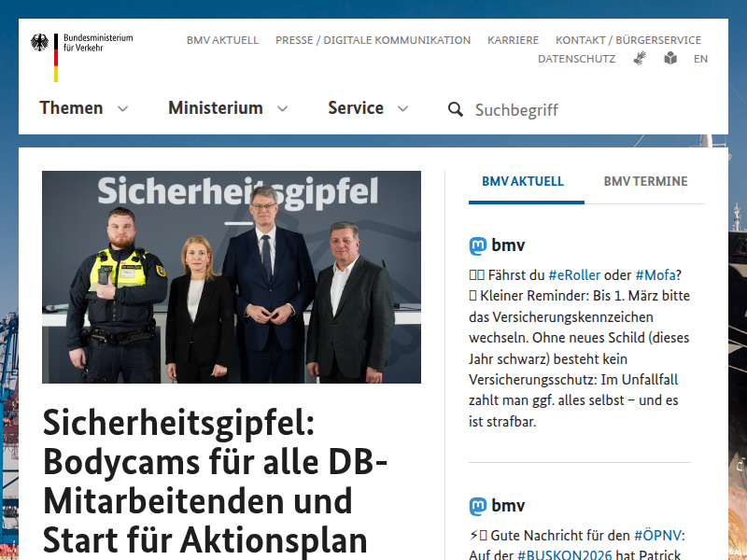Expand the Ministerium menu
Screen dimensions: 747x560
click(x=228, y=108)
